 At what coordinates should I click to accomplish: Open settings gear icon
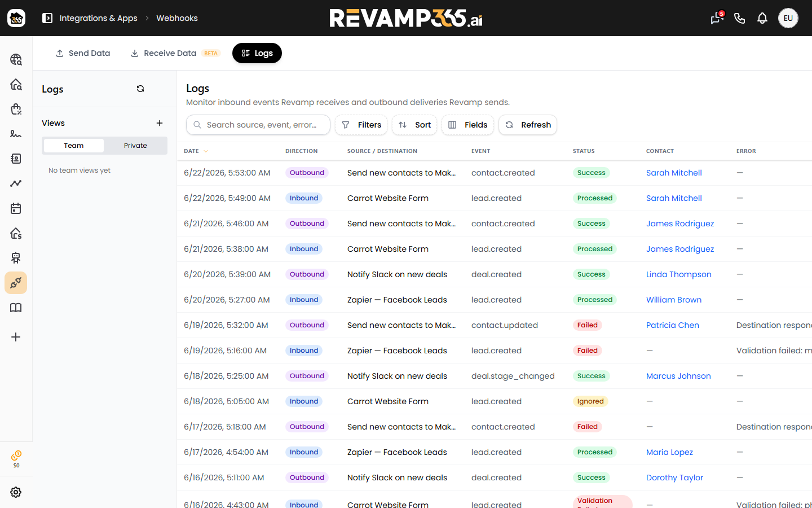[x=16, y=492]
